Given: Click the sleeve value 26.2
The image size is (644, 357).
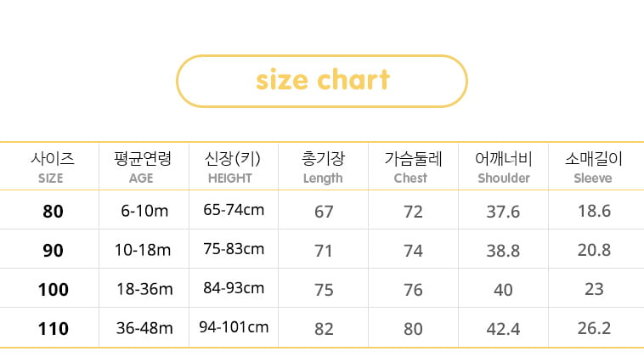Looking at the screenshot, I should tap(594, 328).
